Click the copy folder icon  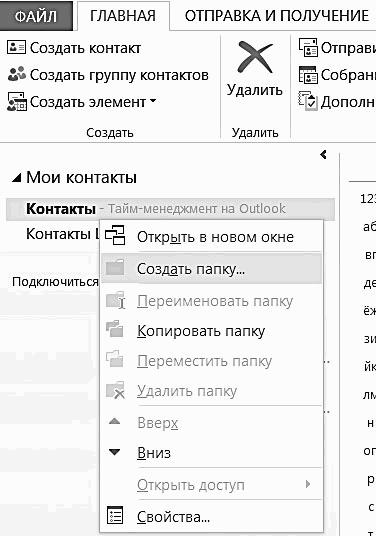[x=115, y=329]
